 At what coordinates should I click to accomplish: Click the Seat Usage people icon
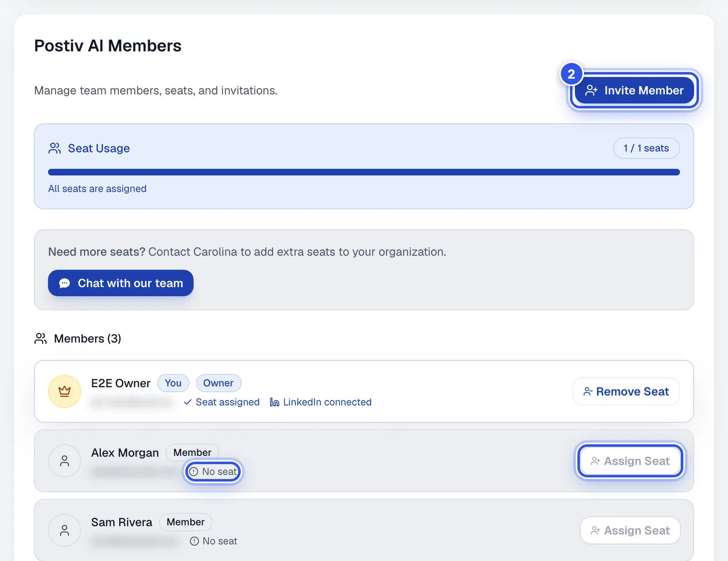point(55,148)
